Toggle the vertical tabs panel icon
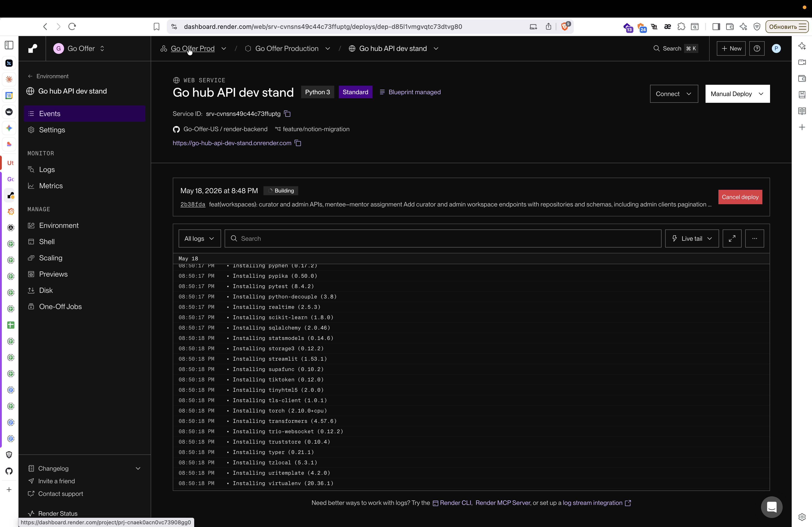The width and height of the screenshot is (812, 527). [9, 45]
